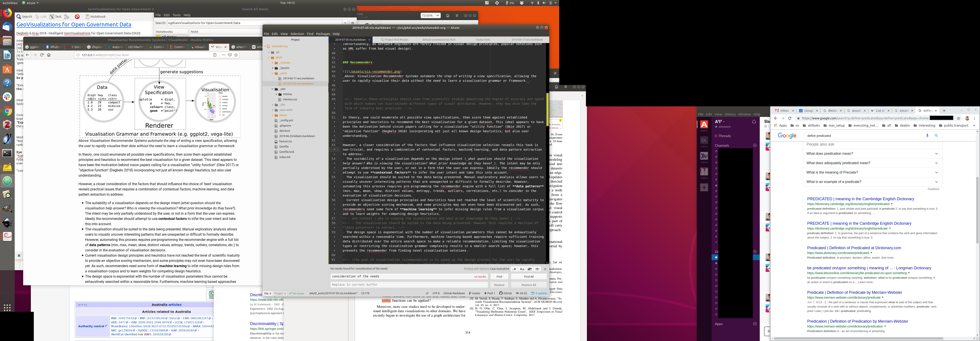Click Firefox home button icon
The image size is (980, 341).
(x=49, y=55)
